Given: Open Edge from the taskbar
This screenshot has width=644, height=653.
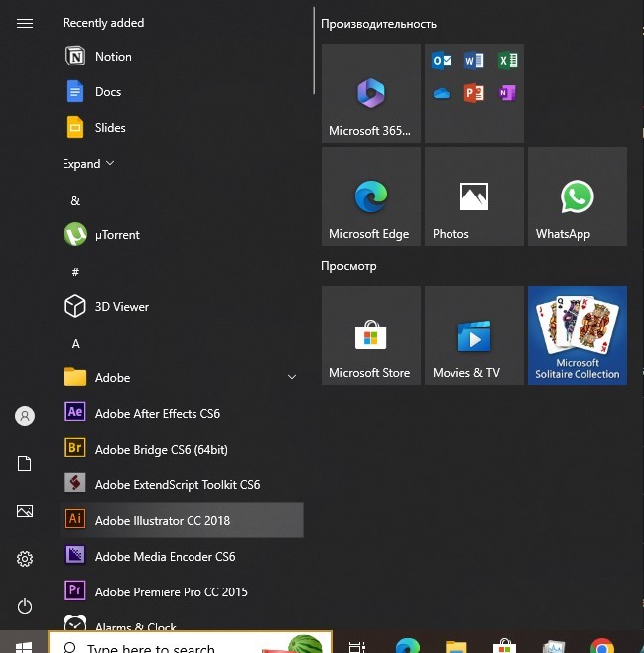Looking at the screenshot, I should point(407,645).
